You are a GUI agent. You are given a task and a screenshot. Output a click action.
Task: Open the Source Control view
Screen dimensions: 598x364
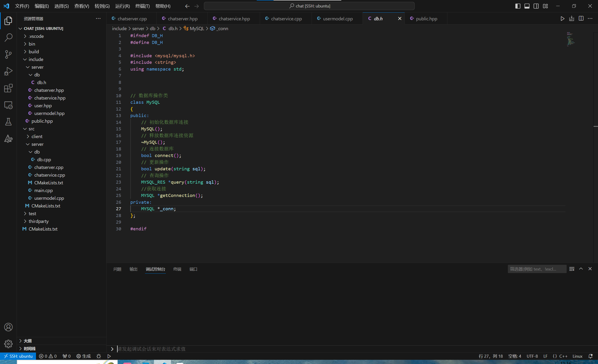pyautogui.click(x=8, y=54)
